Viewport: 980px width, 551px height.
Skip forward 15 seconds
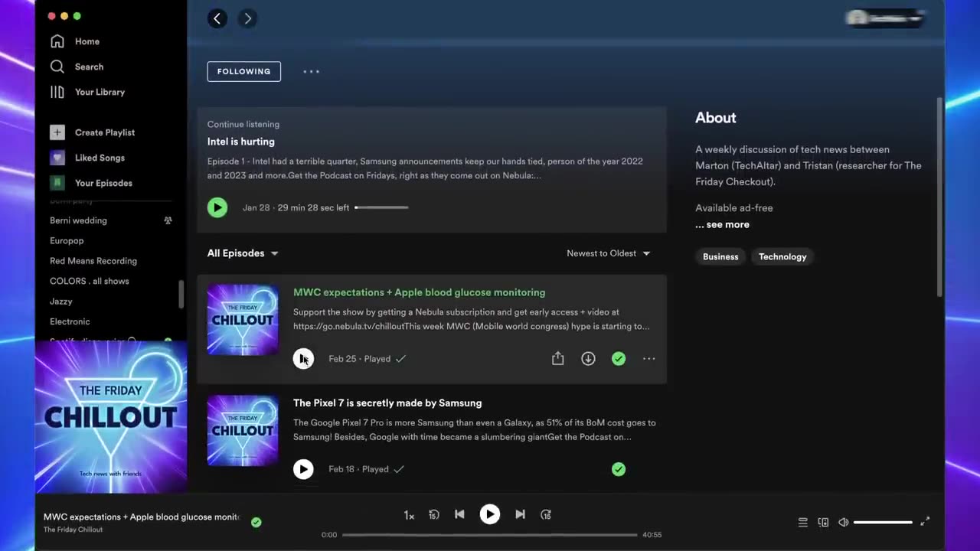(x=546, y=515)
